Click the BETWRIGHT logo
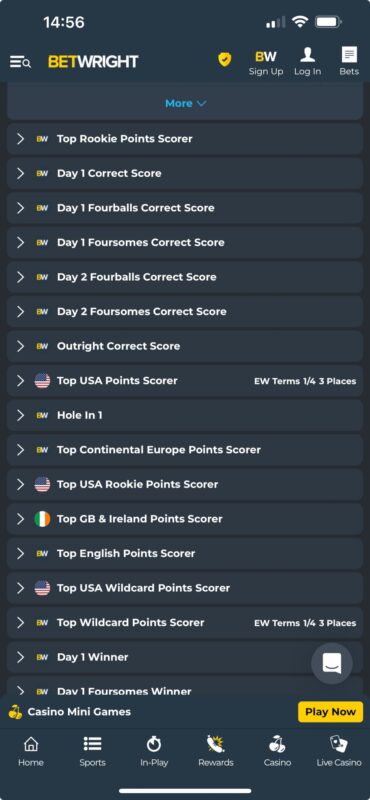 [x=93, y=62]
